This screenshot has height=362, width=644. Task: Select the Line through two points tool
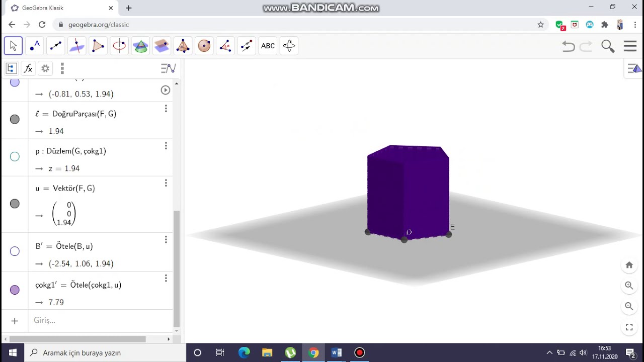pos(55,46)
